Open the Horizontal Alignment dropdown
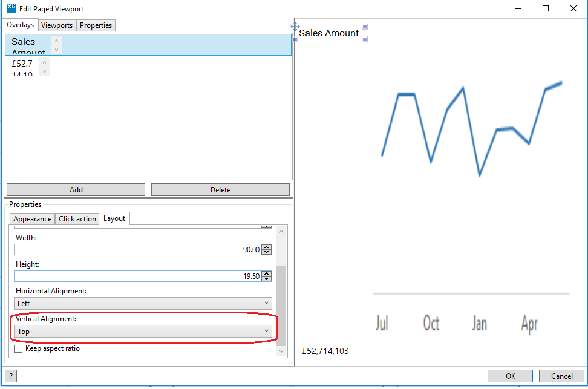 (x=143, y=303)
